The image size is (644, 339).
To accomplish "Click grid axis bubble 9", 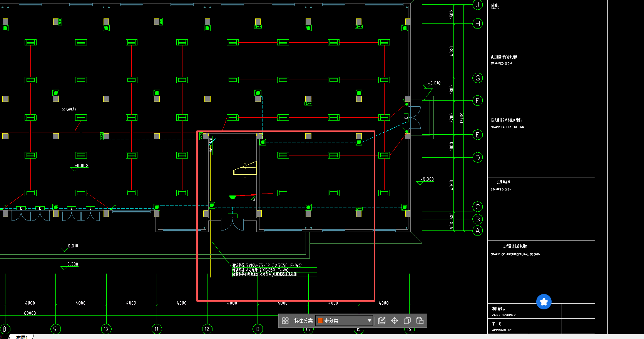I will pos(55,329).
